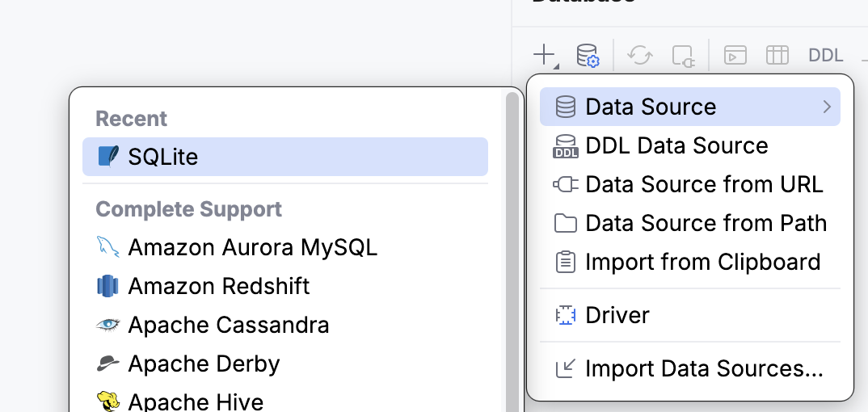868x412 pixels.
Task: Choose Data Source from URL
Action: point(689,185)
